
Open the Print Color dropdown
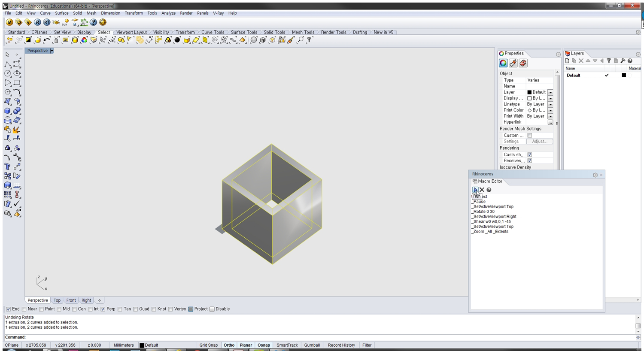550,110
